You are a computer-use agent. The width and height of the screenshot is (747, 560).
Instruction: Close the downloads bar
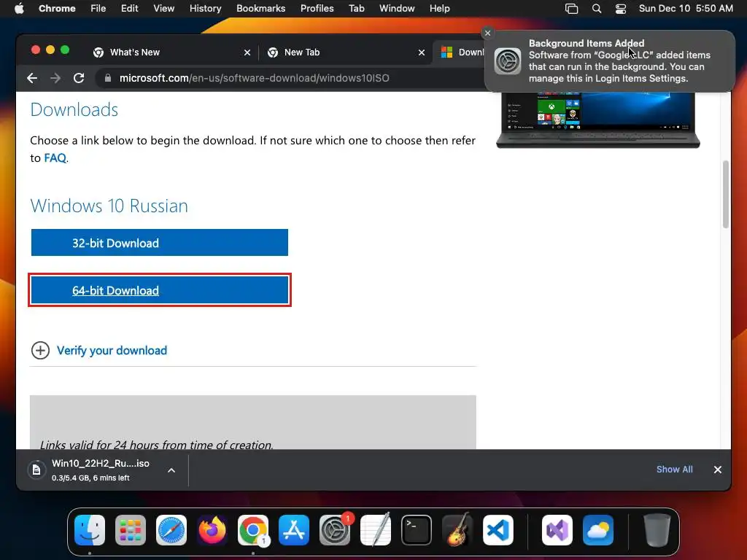[718, 470]
